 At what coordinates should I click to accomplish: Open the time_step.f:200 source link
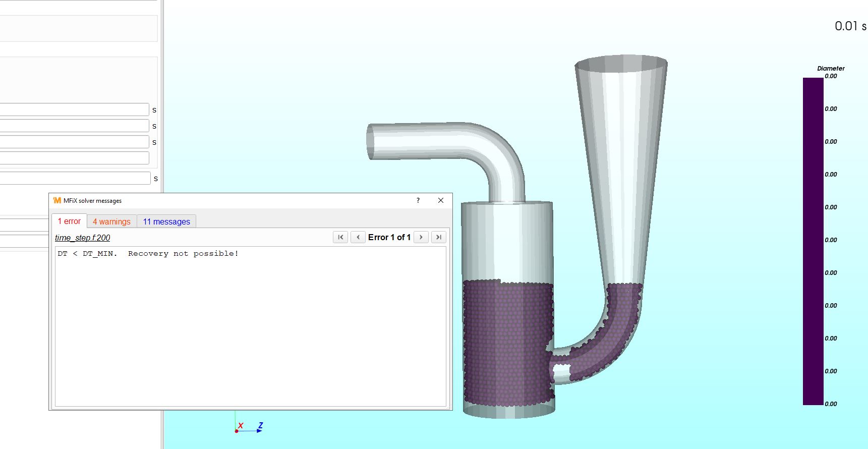(82, 238)
